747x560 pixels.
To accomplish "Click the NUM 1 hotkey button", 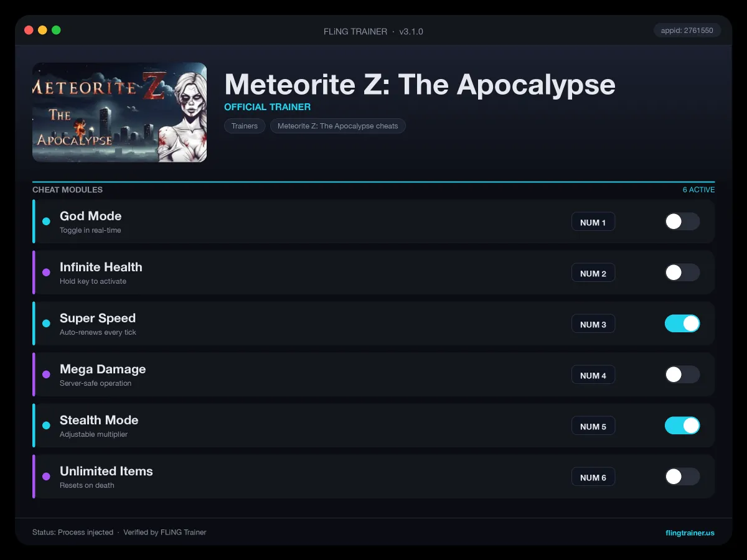I will (593, 222).
